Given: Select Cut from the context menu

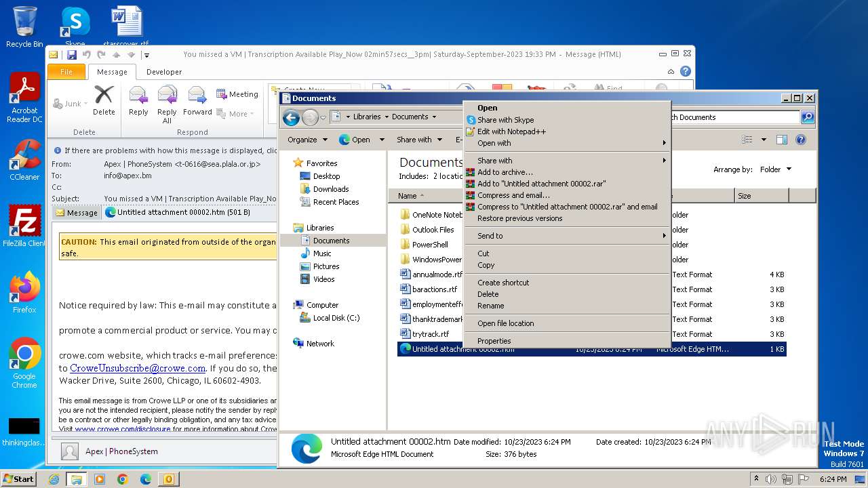Looking at the screenshot, I should tap(567, 253).
